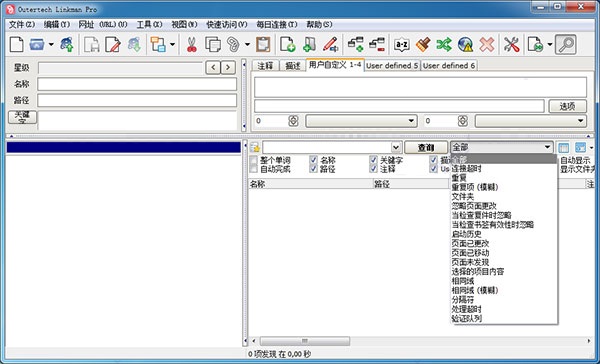Enable the 整个单词 checkbox
600x364 pixels.
[x=253, y=160]
